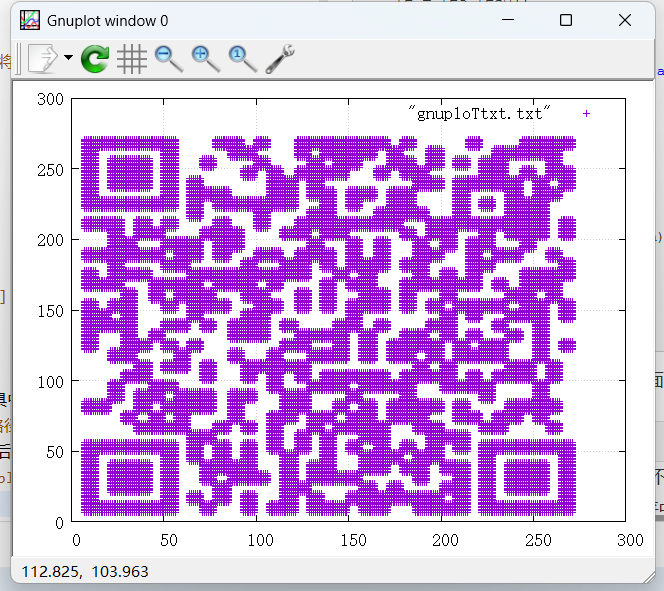Click the x-axis label 150

click(x=353, y=540)
